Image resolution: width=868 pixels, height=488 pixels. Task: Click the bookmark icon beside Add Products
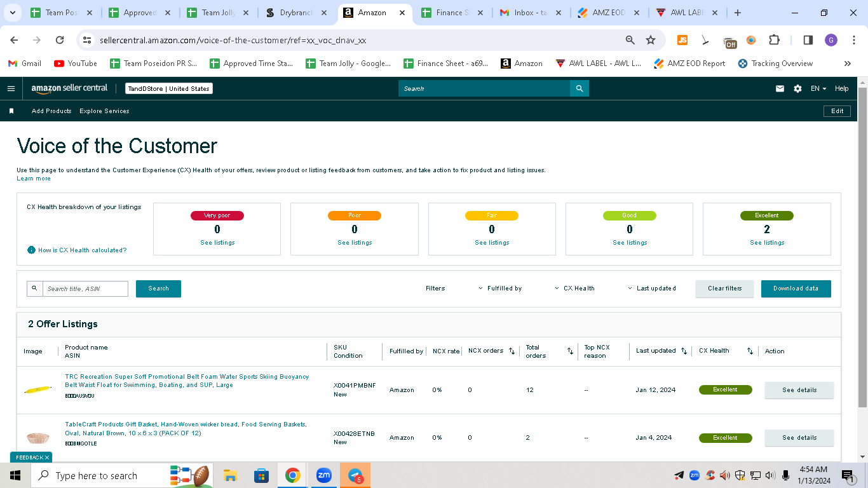coord(11,111)
